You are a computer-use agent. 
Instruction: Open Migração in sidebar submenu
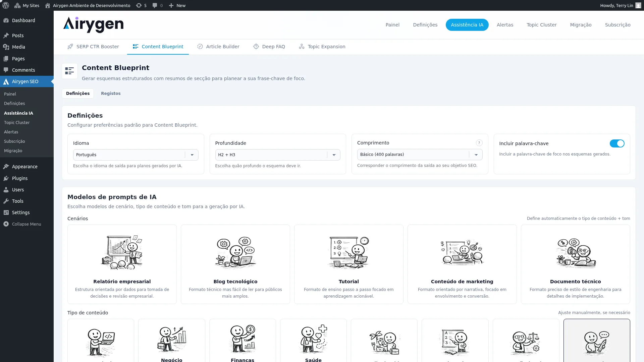click(13, 151)
